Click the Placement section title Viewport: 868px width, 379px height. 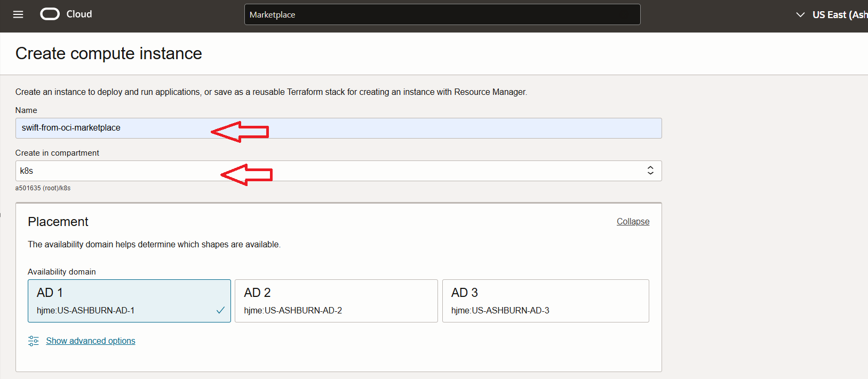(58, 222)
